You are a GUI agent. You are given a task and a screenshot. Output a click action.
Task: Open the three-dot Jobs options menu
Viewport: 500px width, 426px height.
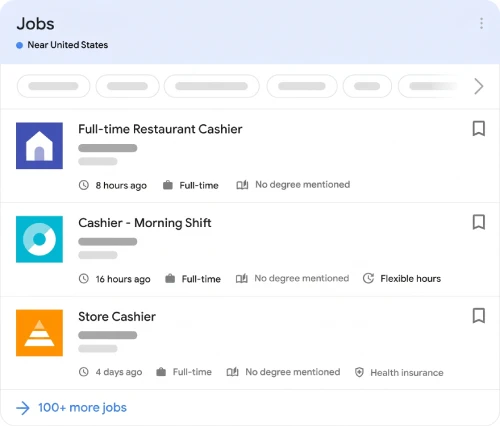pos(481,23)
